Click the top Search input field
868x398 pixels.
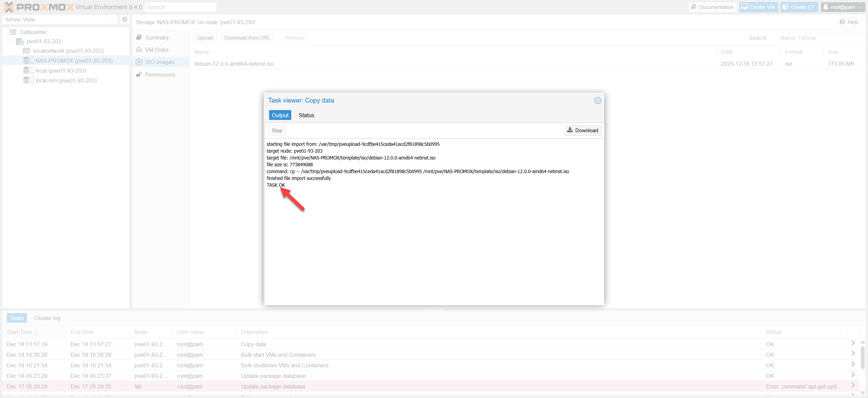180,7
